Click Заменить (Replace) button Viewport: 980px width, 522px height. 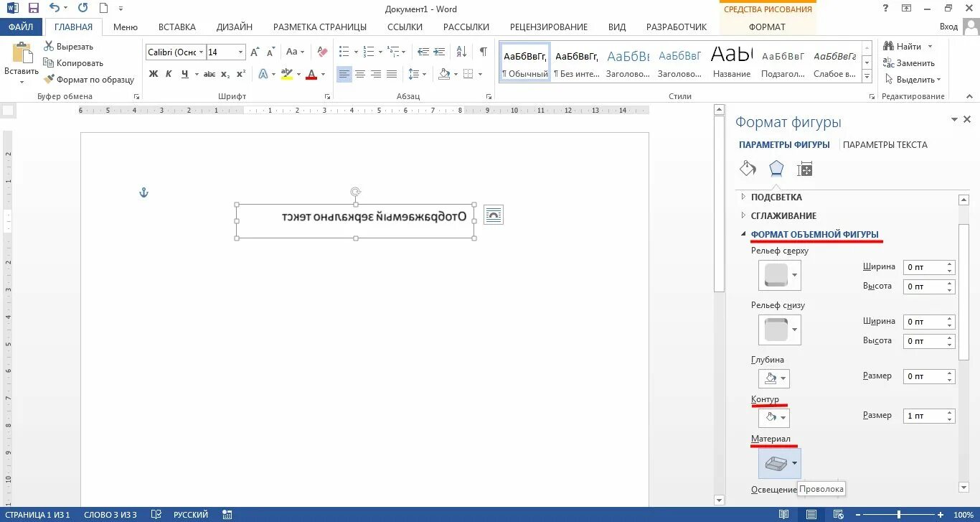pos(910,63)
